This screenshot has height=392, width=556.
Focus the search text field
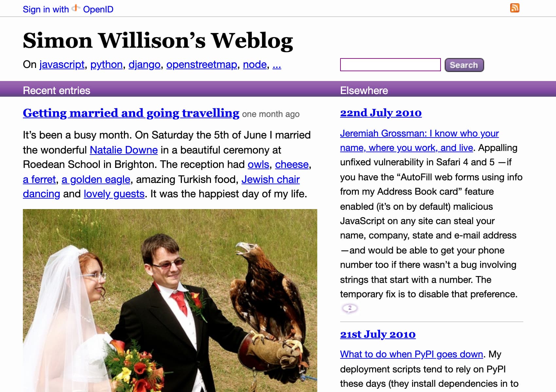click(x=391, y=65)
